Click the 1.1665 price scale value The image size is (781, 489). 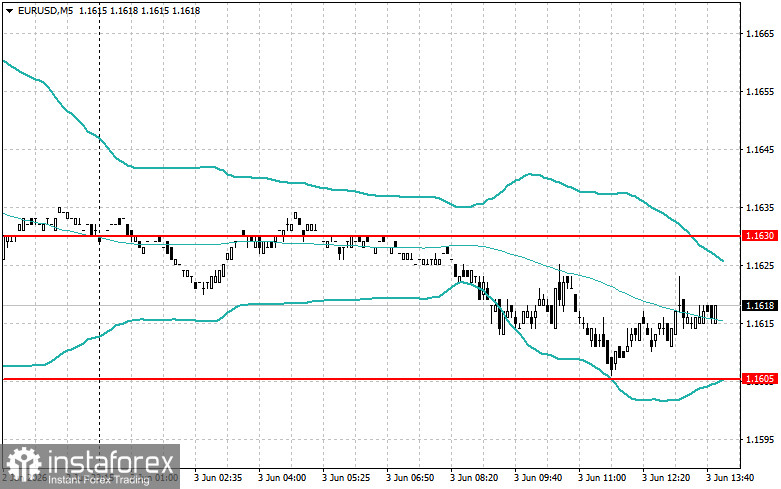coord(760,33)
